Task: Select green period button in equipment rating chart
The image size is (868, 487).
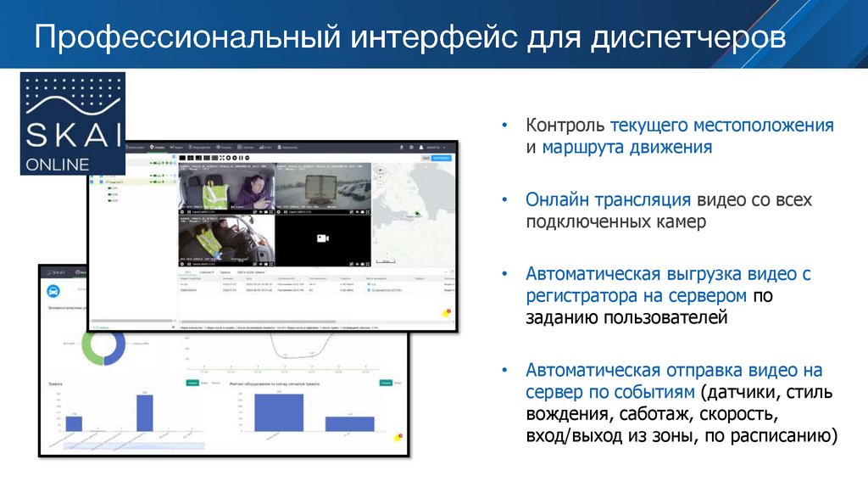Action: [386, 383]
